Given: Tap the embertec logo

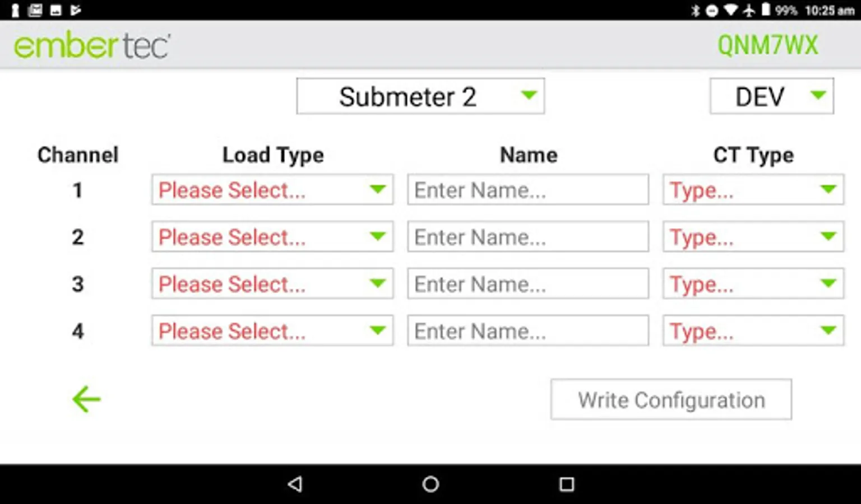Looking at the screenshot, I should tap(92, 45).
